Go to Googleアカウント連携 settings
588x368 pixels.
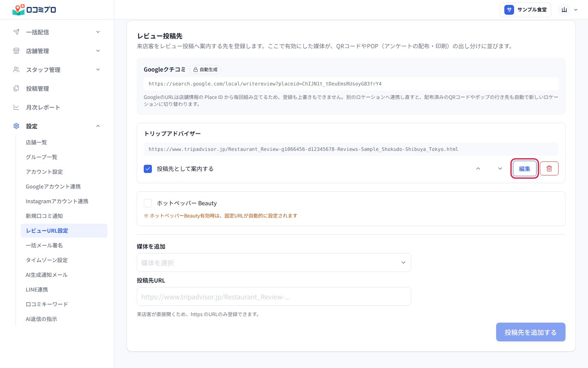[64, 186]
